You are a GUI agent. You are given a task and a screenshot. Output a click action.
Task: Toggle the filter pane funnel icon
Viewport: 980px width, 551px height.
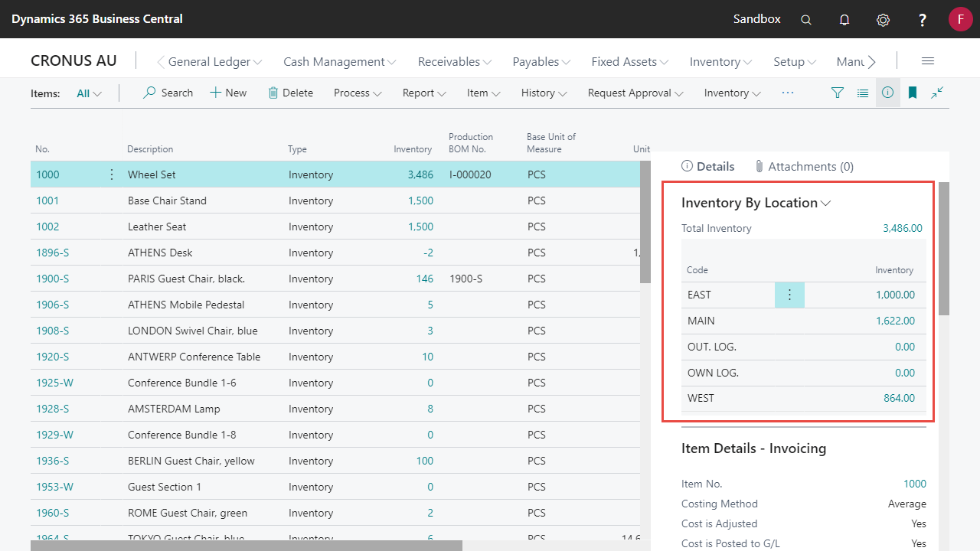838,93
